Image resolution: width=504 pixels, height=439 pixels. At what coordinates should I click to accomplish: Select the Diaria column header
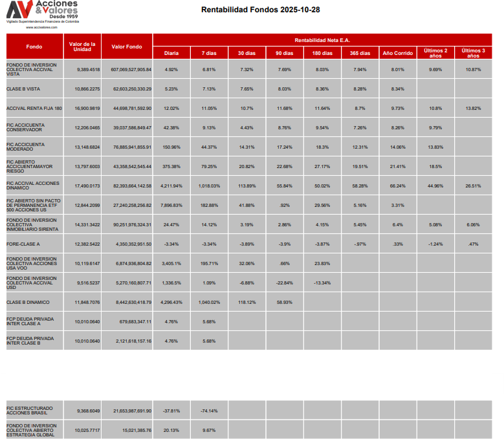pos(171,53)
